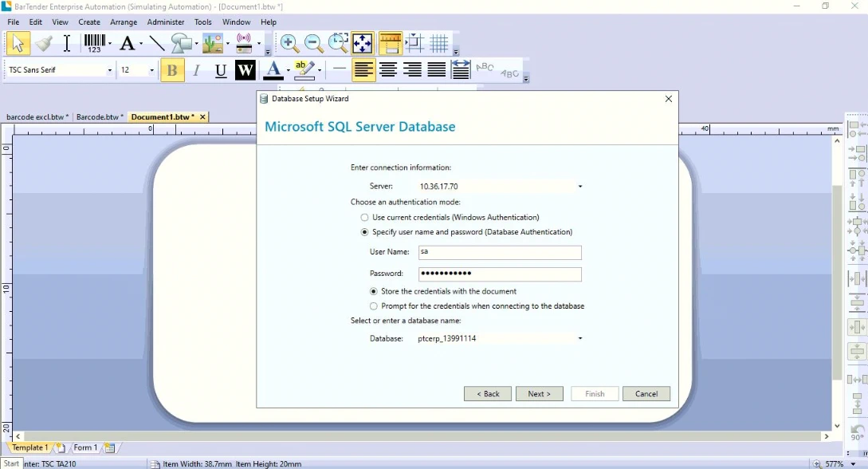The height and width of the screenshot is (469, 868).
Task: Expand shapes tool dropdown arrow
Action: [196, 43]
